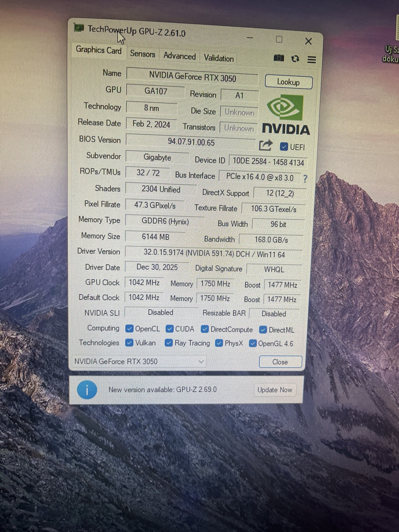Viewport: 399px width, 532px height.
Task: Click NVIDIA SLI value Disabled
Action: pos(161,312)
